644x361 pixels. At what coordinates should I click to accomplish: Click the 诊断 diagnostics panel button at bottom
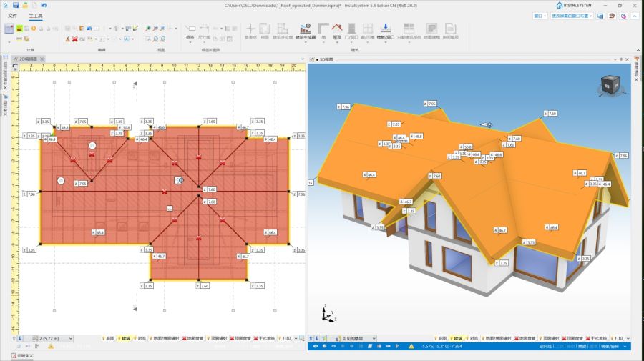23,355
